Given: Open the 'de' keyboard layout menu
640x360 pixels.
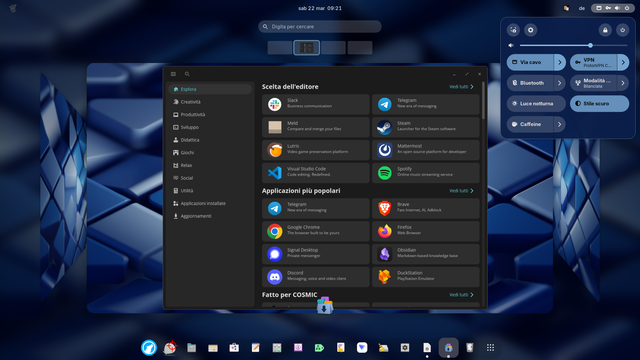Looking at the screenshot, I should 582,8.
